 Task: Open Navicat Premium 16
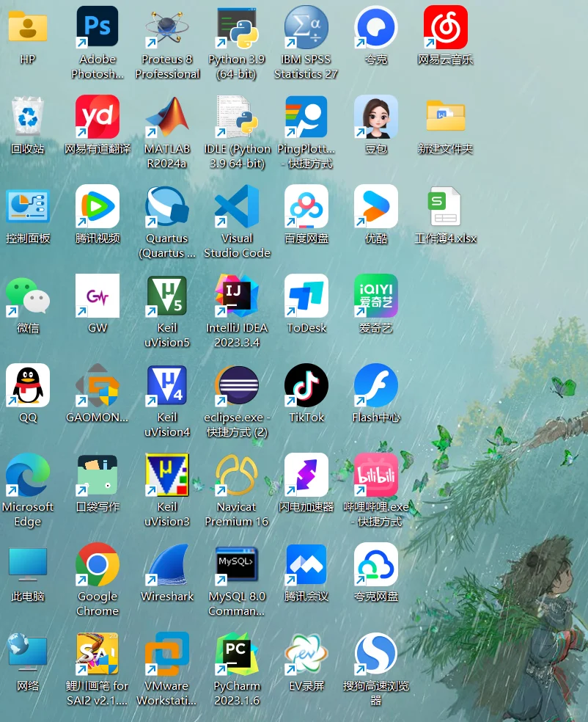[x=237, y=475]
